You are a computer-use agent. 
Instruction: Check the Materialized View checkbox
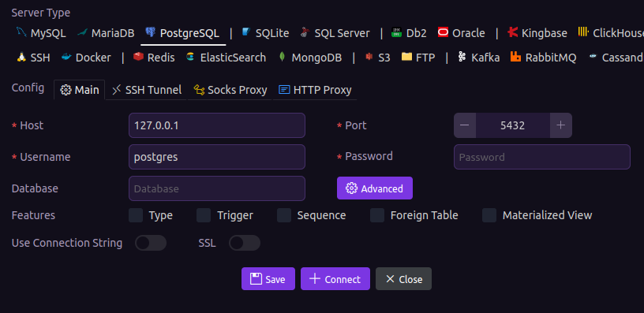click(489, 215)
